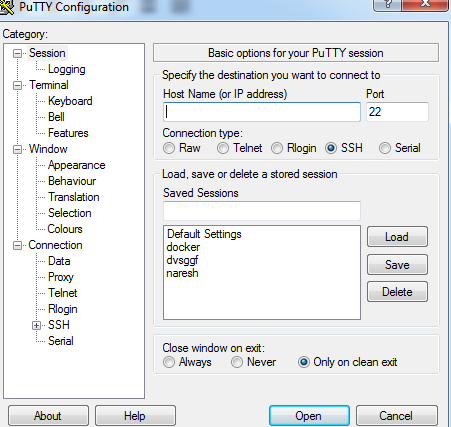Open the Serial category in the tree

point(61,341)
